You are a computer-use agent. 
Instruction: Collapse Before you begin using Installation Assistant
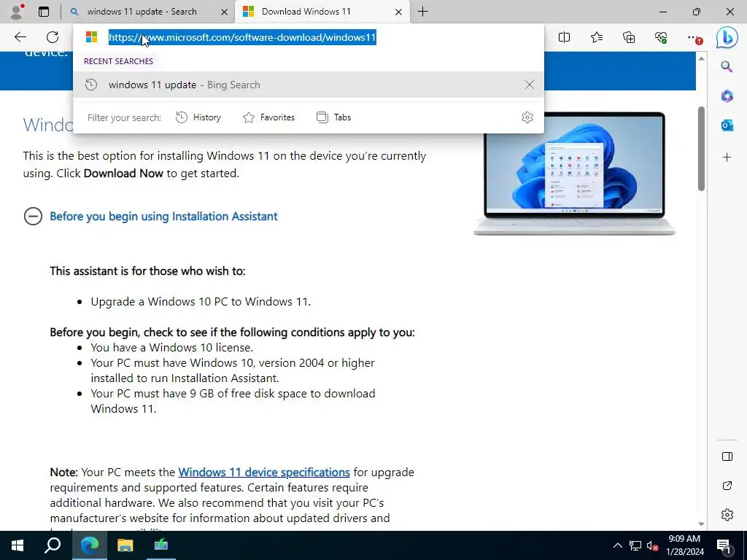pyautogui.click(x=33, y=216)
